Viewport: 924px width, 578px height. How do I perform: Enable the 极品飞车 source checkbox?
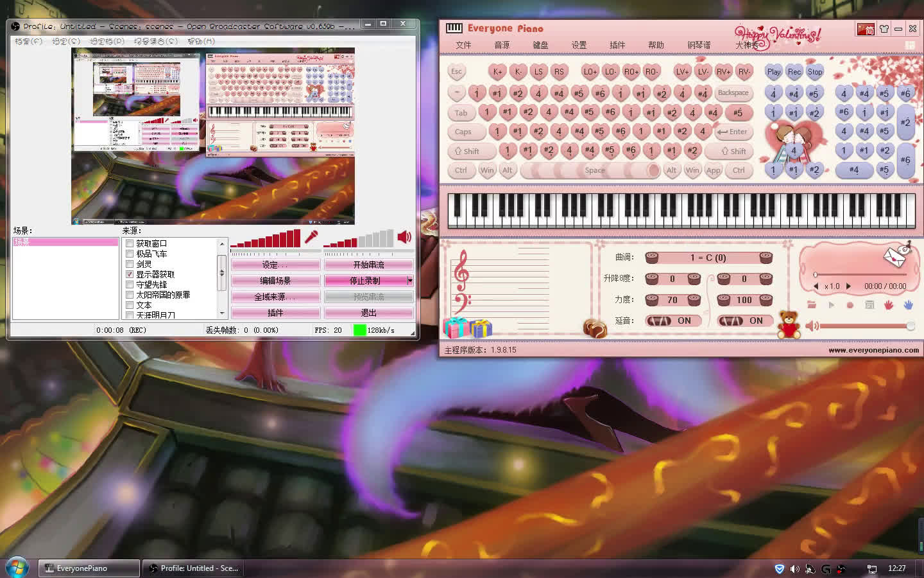pyautogui.click(x=130, y=254)
